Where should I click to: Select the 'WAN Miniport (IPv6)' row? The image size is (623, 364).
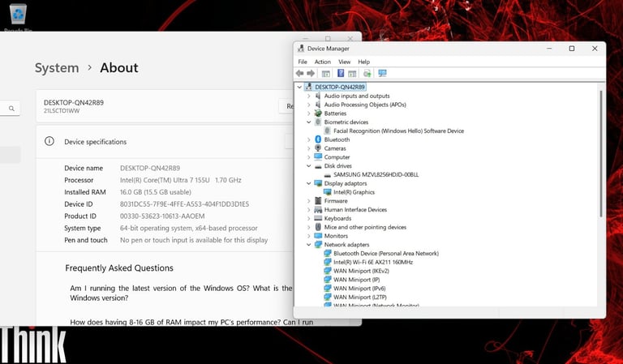(x=354, y=288)
